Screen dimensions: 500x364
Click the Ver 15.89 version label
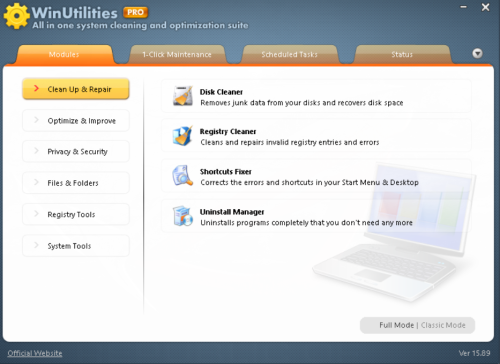point(474,353)
